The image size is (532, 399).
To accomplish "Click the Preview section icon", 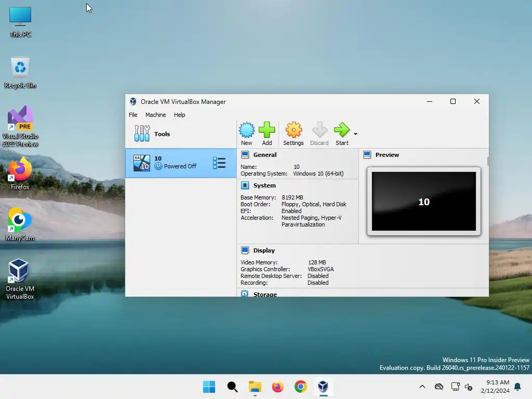I will (367, 155).
